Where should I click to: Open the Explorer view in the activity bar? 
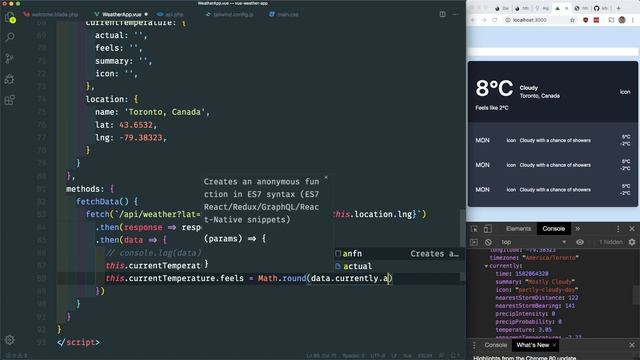click(10, 17)
